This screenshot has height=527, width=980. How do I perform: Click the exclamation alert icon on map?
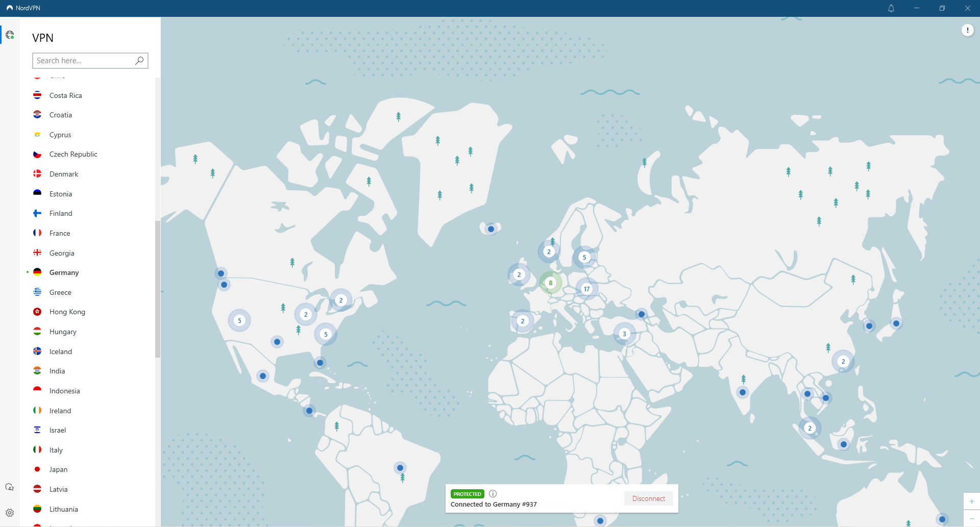coord(967,30)
